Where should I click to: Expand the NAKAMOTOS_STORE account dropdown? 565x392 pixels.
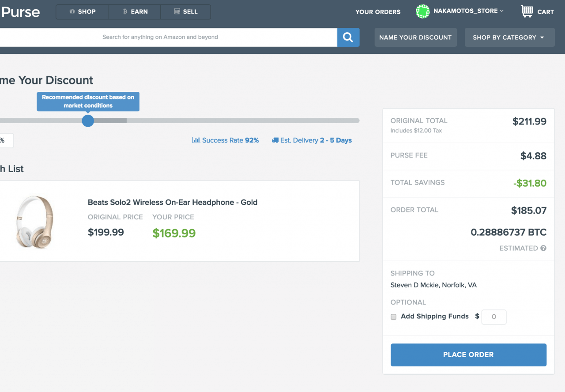click(469, 11)
